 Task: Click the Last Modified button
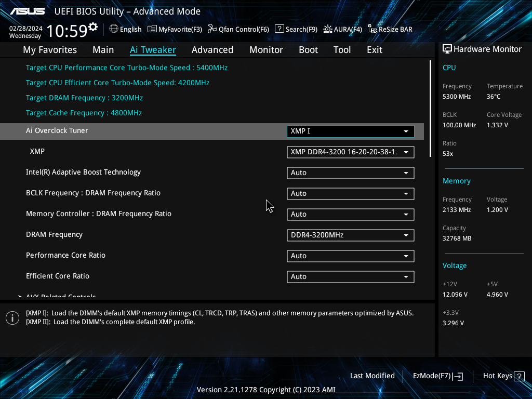point(372,376)
